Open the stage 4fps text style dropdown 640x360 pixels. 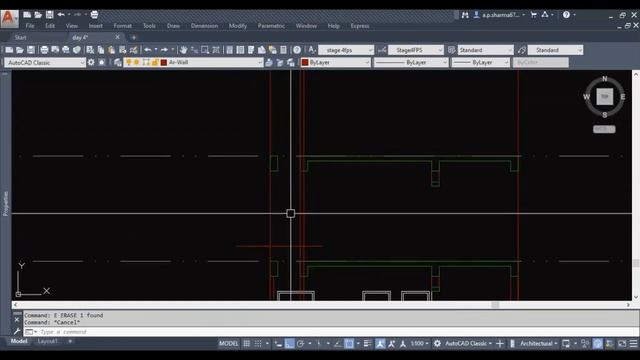[346, 50]
